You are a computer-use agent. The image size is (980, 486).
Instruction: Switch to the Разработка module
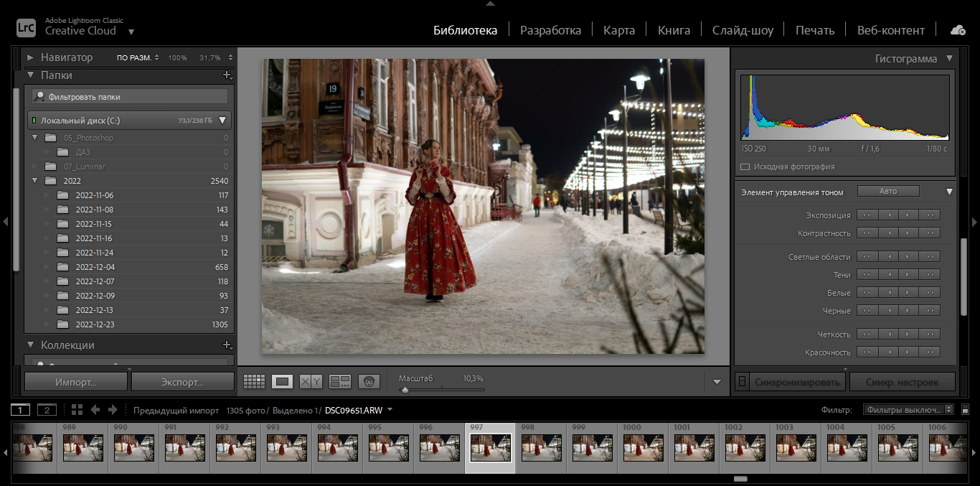550,30
